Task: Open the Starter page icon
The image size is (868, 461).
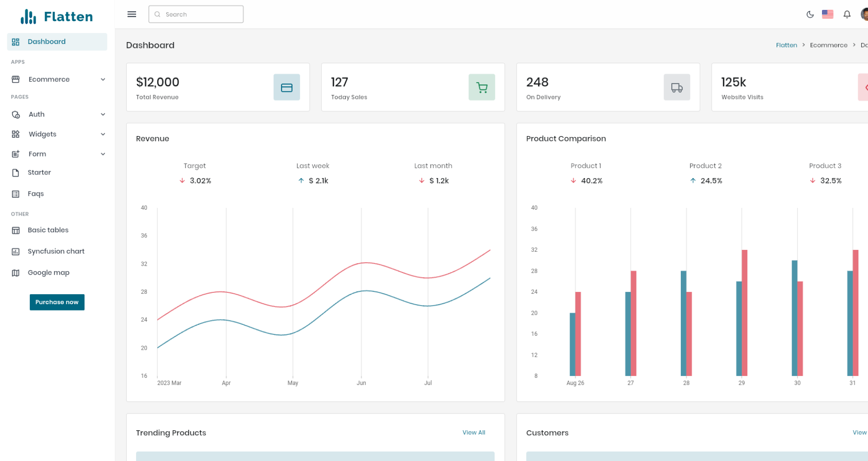Action: (x=16, y=172)
